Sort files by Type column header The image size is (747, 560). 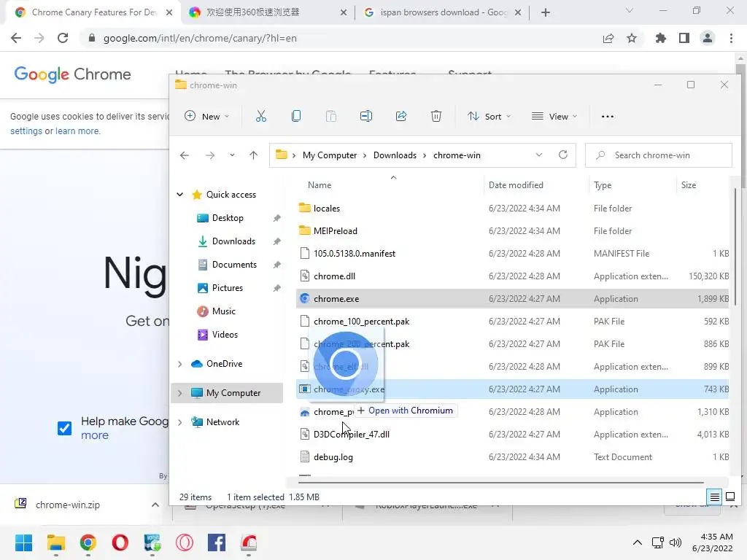(x=603, y=184)
